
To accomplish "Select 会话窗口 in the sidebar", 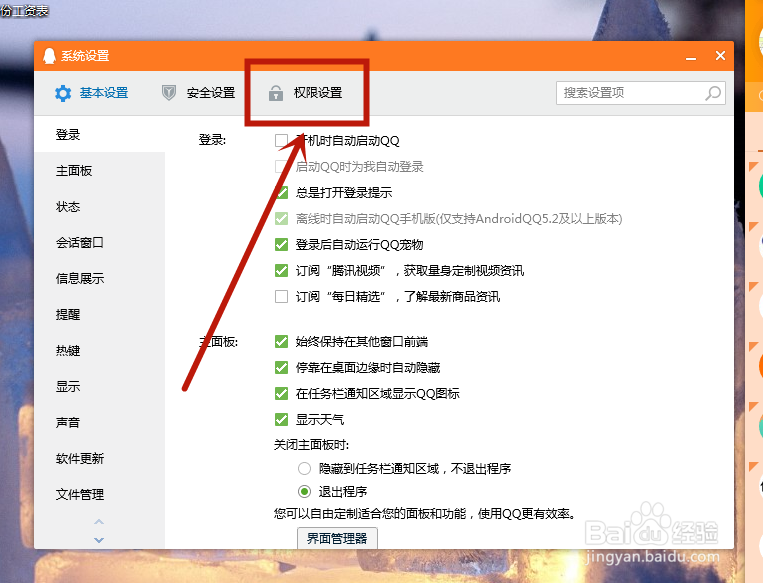I will [x=100, y=242].
